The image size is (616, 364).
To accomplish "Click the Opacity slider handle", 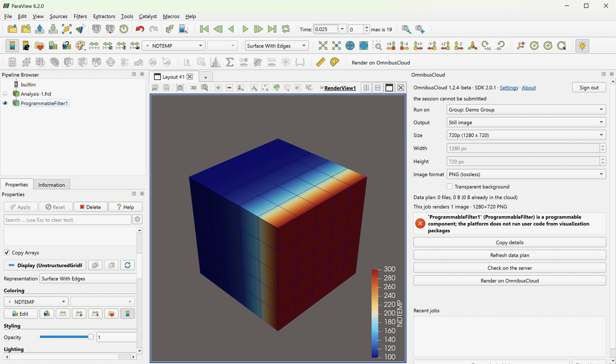I will (90, 337).
